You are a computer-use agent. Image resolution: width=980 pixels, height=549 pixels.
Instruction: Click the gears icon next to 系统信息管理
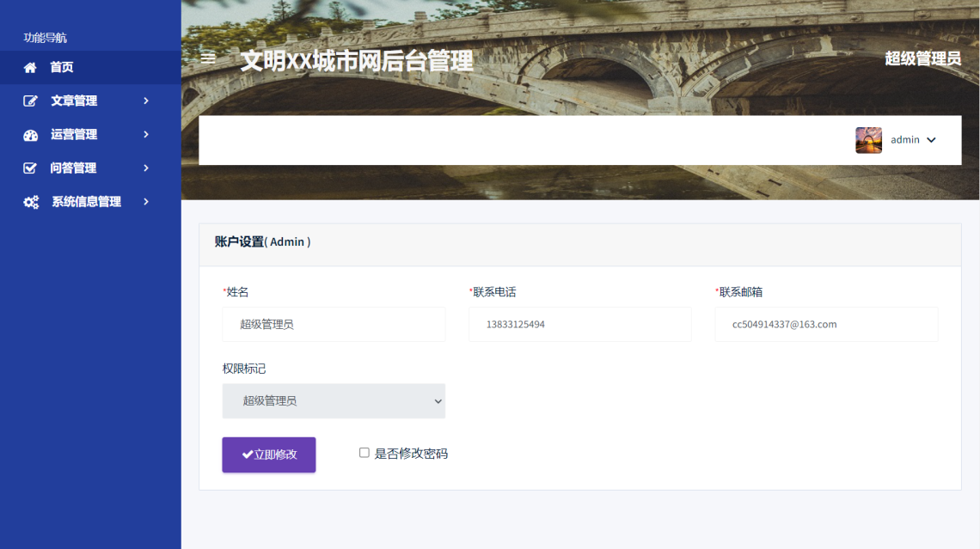click(x=29, y=201)
